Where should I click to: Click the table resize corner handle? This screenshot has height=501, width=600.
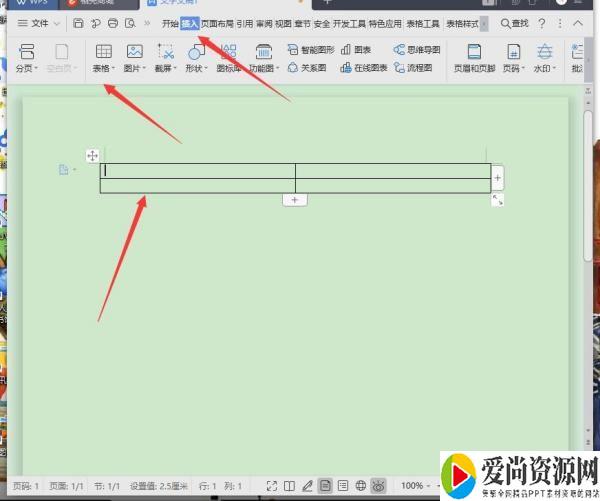pyautogui.click(x=497, y=199)
